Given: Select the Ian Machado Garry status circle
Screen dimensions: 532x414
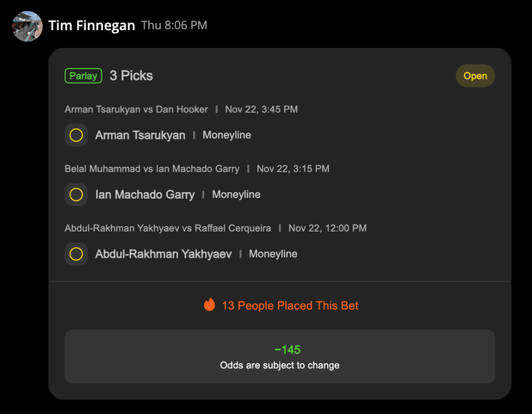Looking at the screenshot, I should point(76,194).
